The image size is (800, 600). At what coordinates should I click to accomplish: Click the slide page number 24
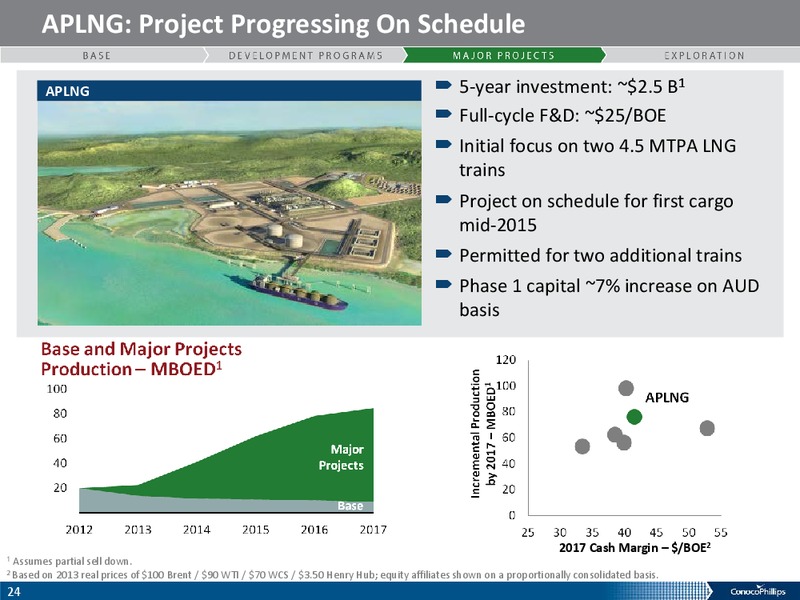coord(14,592)
